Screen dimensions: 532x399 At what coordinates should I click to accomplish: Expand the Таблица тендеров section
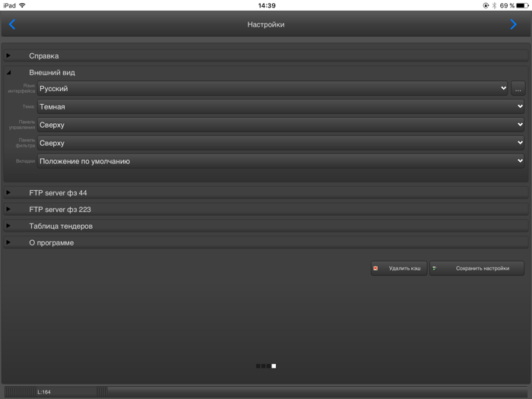266,226
